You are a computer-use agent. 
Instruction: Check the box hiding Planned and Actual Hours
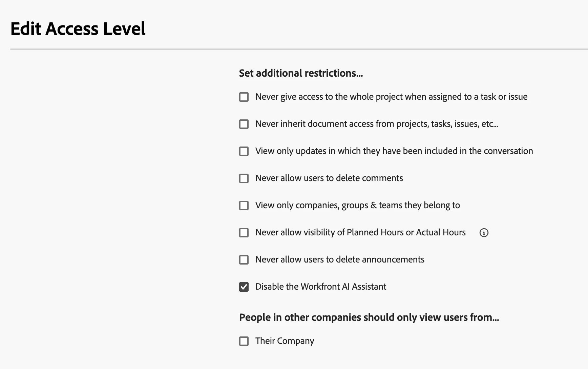coord(244,233)
